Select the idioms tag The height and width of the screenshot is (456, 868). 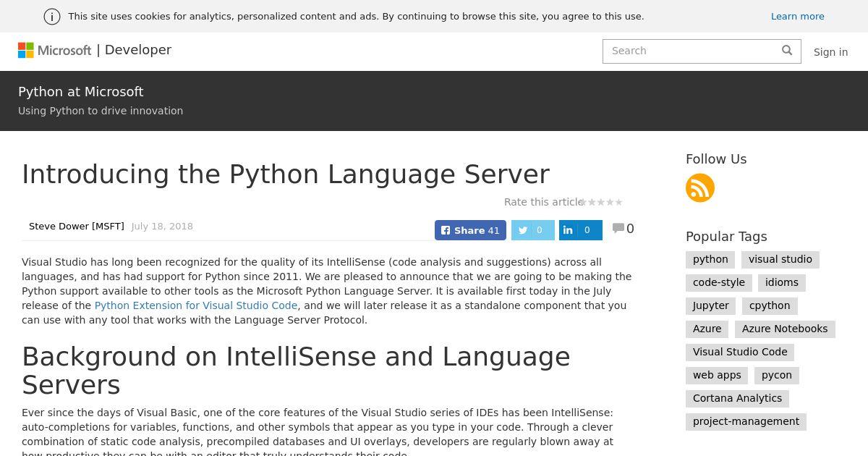click(x=782, y=282)
